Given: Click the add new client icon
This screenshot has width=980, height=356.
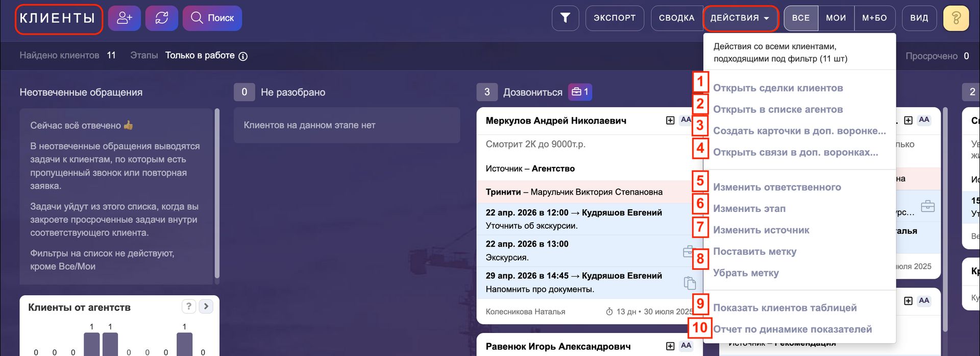Looking at the screenshot, I should 125,18.
